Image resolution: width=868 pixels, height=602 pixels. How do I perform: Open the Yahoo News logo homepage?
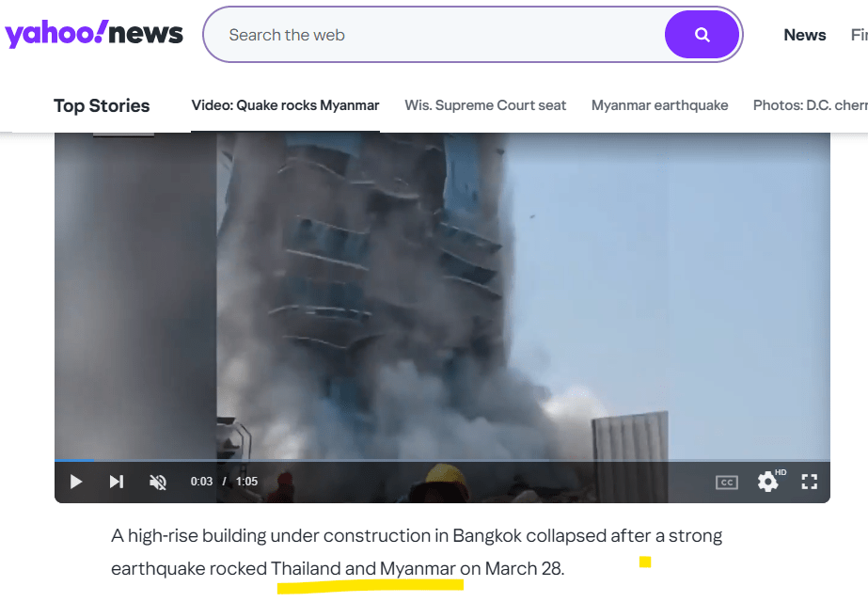[x=93, y=34]
